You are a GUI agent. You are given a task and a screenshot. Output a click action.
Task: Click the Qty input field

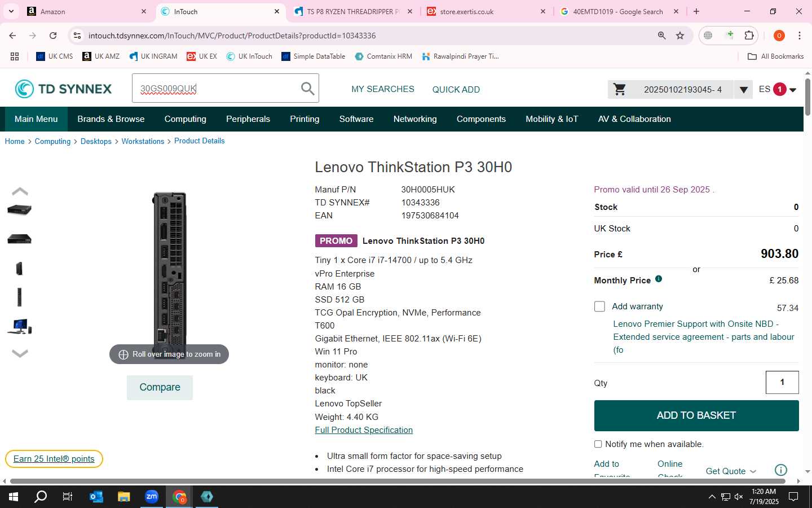[782, 383]
